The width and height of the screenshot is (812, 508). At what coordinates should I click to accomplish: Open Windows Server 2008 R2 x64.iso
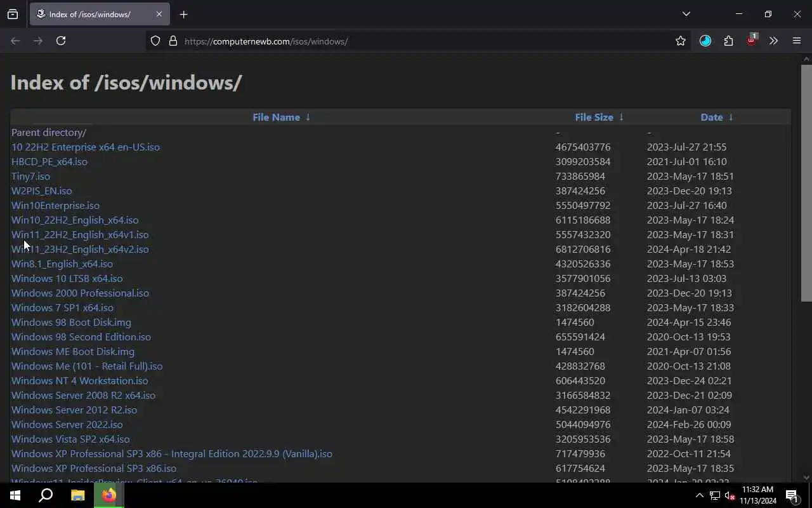point(83,395)
